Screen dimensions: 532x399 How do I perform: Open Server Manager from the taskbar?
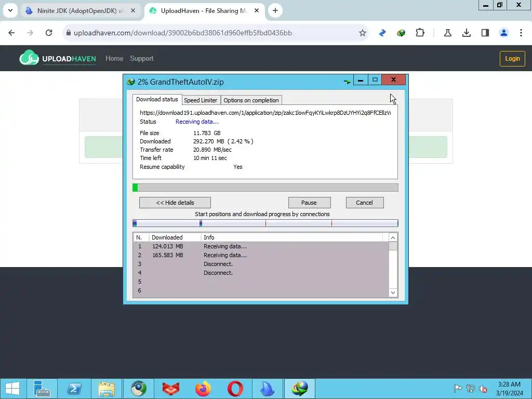click(42, 389)
